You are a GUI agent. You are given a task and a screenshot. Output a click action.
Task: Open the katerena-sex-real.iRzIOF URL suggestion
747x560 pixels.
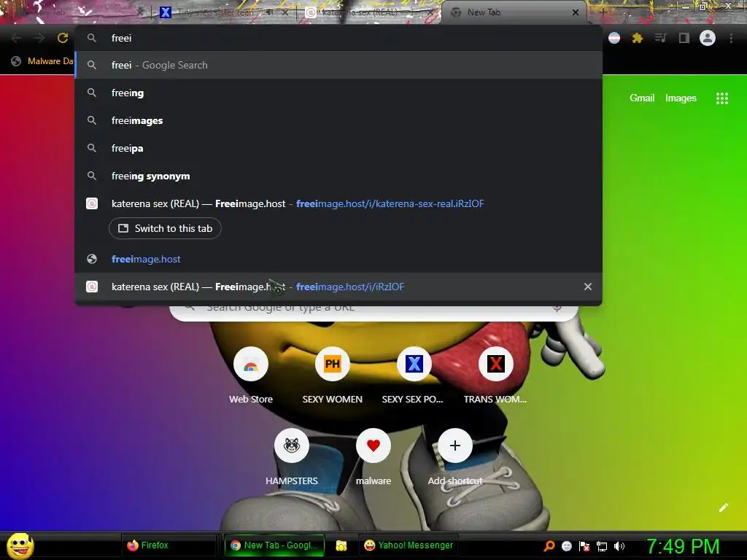click(x=338, y=204)
